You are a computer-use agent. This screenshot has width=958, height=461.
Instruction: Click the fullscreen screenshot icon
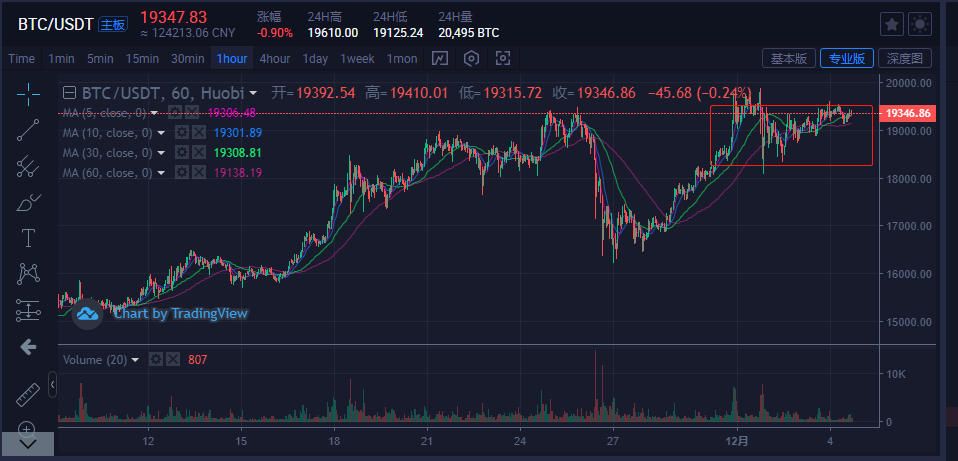503,58
